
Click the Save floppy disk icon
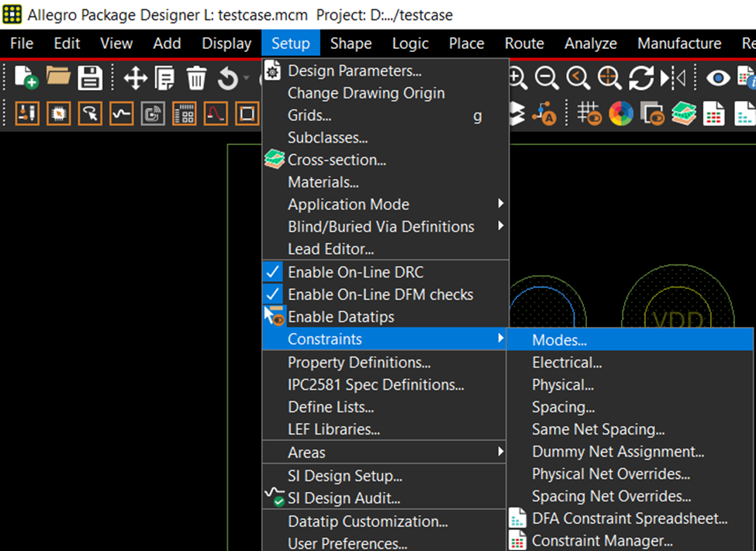tap(91, 77)
